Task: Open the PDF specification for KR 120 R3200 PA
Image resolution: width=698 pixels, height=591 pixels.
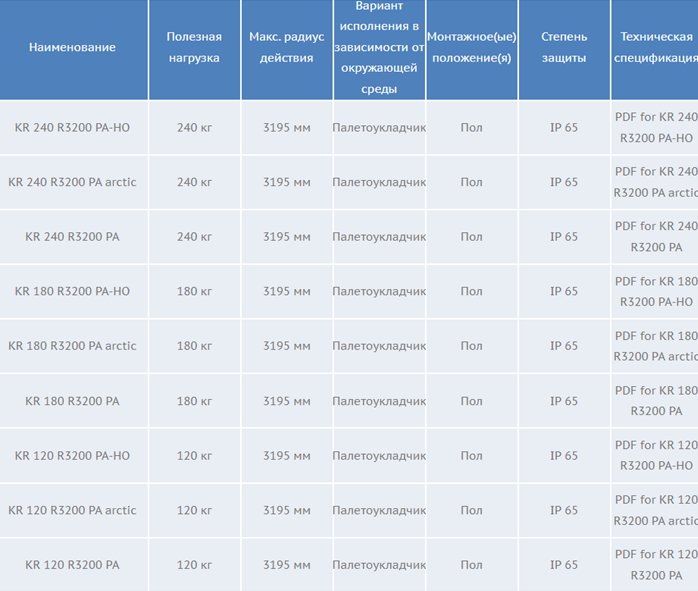Action: pos(656,565)
